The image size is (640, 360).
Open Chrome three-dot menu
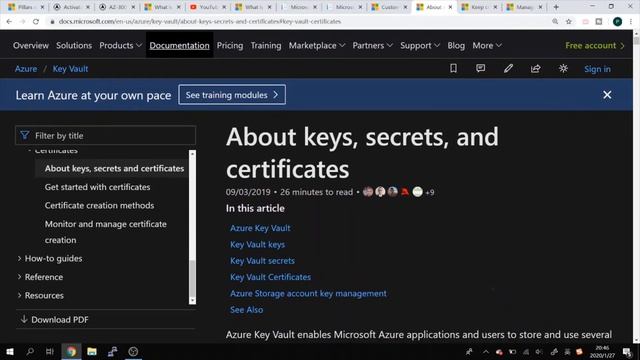click(631, 22)
